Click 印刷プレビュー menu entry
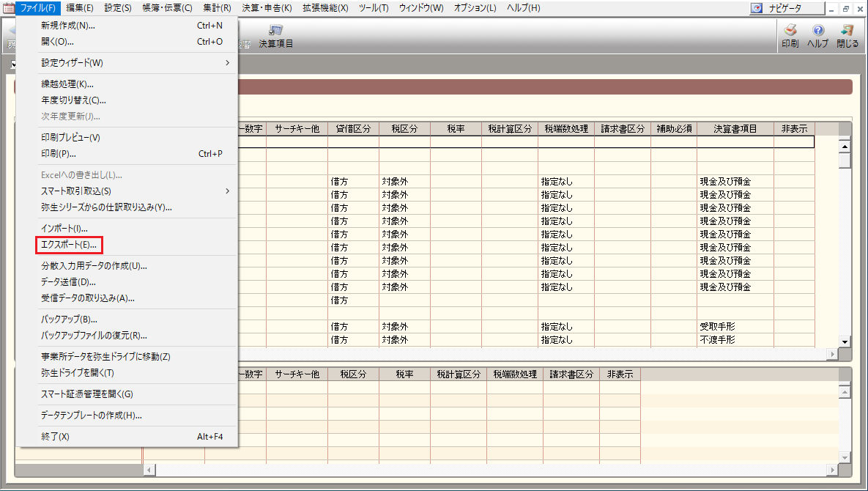868x491 pixels. (70, 138)
